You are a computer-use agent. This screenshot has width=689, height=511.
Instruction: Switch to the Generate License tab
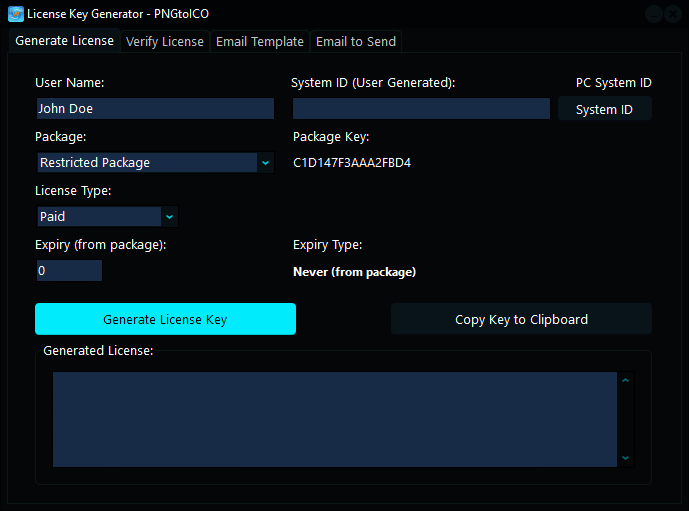(64, 41)
